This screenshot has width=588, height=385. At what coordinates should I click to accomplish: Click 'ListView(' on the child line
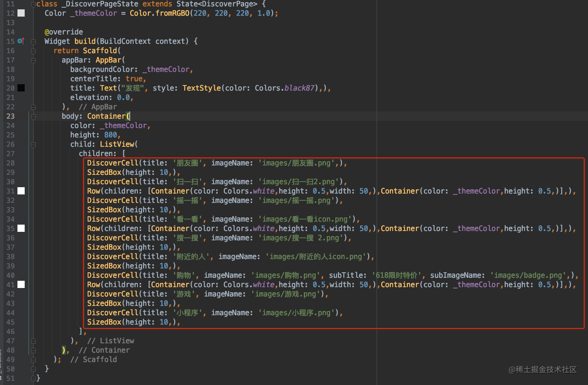tap(119, 144)
